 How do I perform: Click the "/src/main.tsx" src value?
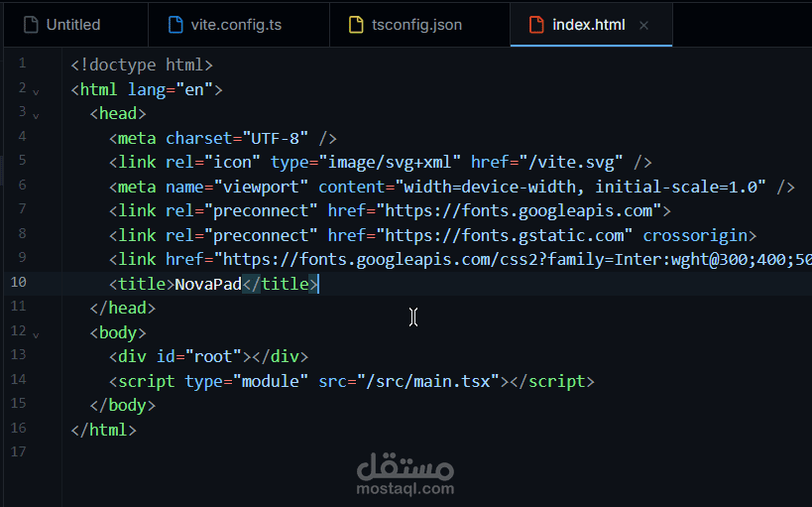point(427,382)
